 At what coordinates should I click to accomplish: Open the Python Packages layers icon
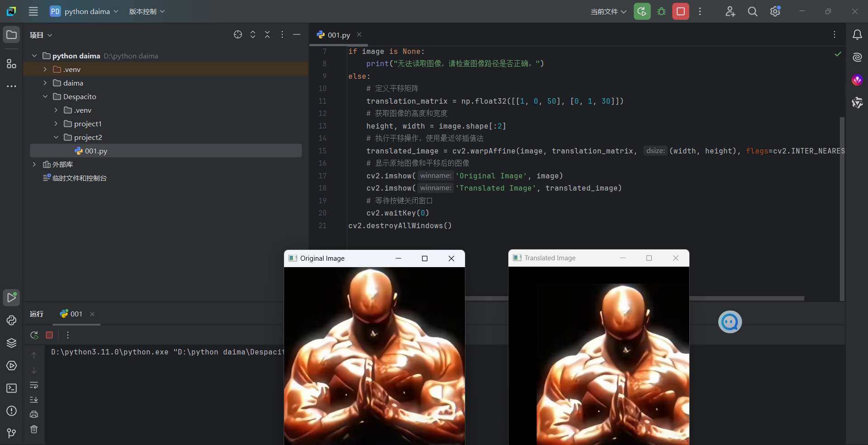point(11,343)
